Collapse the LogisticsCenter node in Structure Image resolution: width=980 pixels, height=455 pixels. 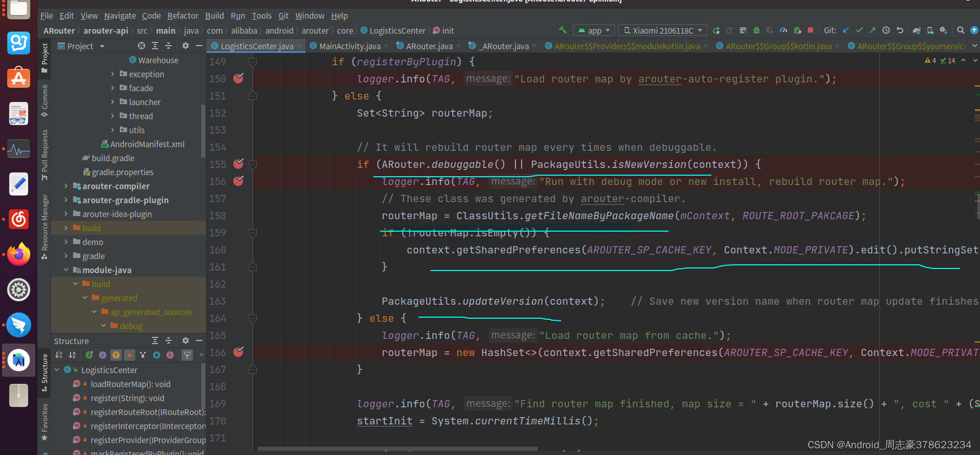pyautogui.click(x=57, y=370)
